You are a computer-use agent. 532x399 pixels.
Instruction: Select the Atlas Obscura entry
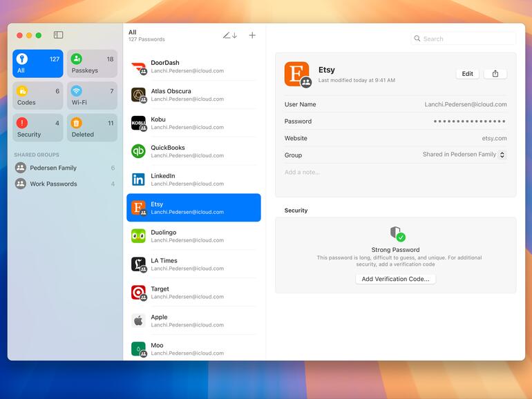point(193,95)
